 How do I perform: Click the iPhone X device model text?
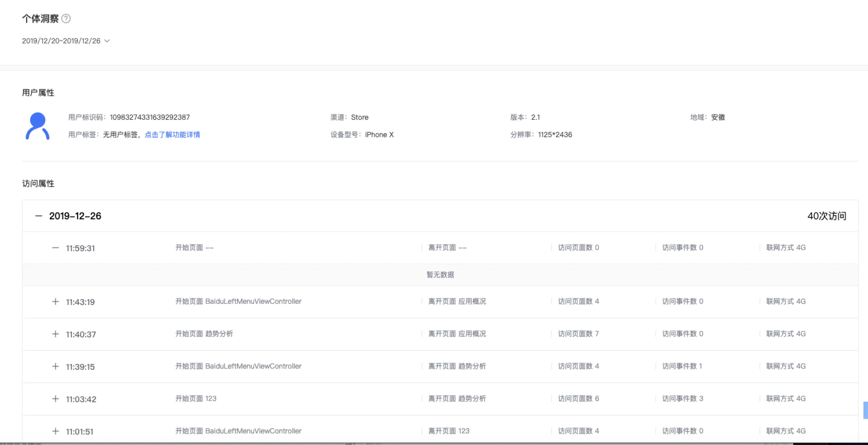click(x=379, y=135)
